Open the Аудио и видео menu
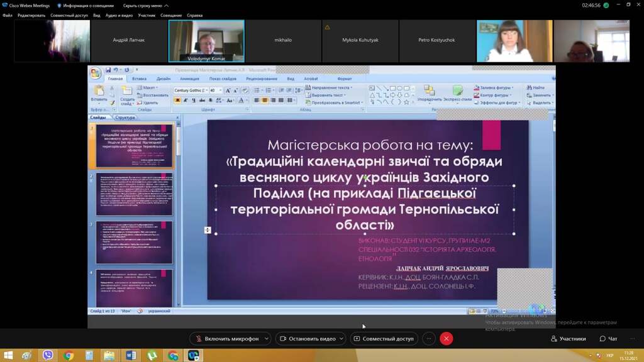Screen dimensions: 644x362 119,15
